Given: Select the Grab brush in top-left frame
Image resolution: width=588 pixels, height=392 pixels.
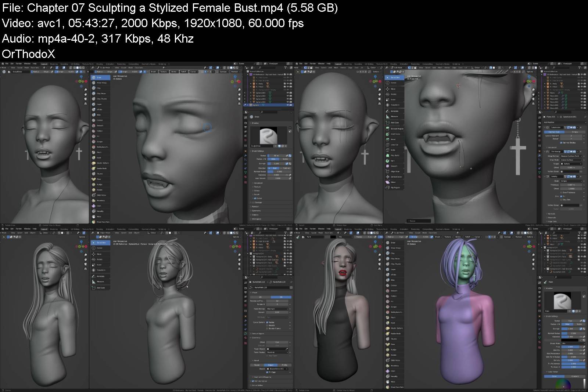Looking at the screenshot, I should 100,157.
